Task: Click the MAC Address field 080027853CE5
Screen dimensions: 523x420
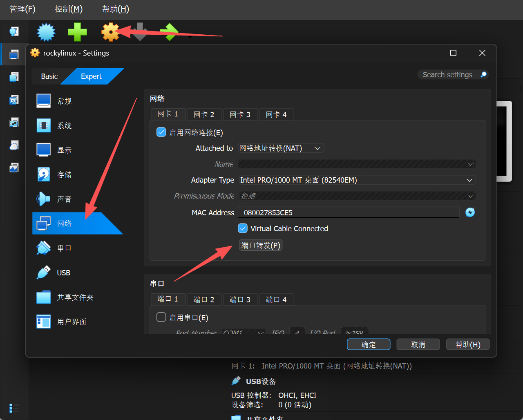Action: pos(349,212)
